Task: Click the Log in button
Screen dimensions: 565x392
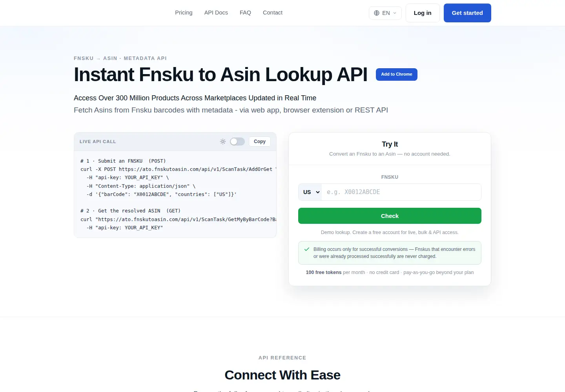Action: click(x=423, y=13)
